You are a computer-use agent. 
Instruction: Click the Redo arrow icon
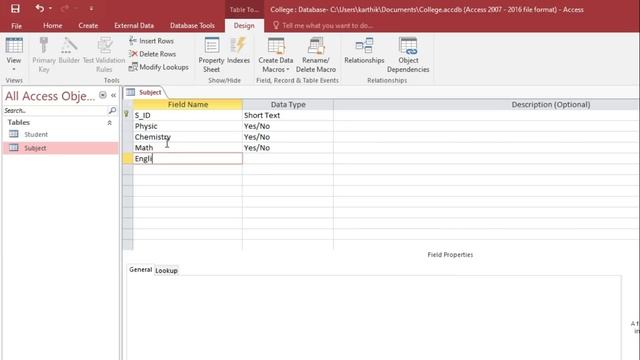coord(64,8)
